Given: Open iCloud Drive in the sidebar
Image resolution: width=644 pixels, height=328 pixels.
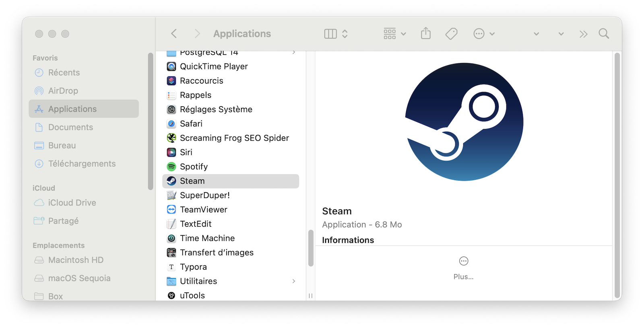Looking at the screenshot, I should click(84, 203).
